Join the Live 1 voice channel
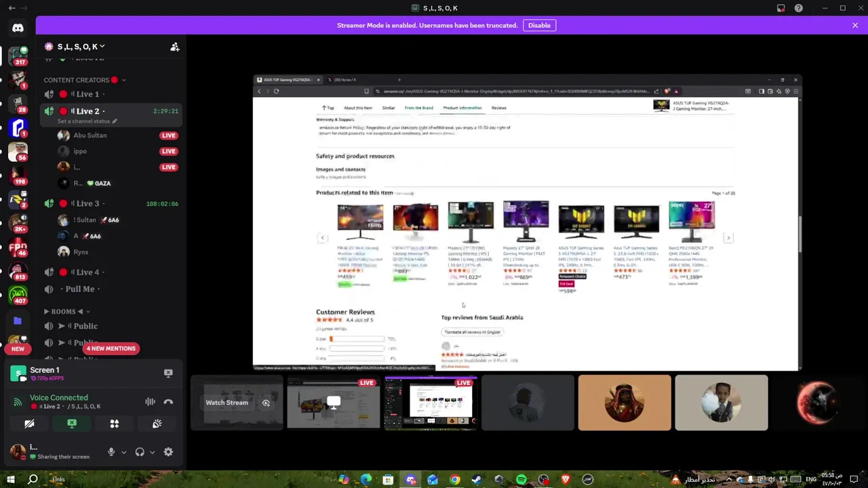This screenshot has height=488, width=868. click(112, 94)
